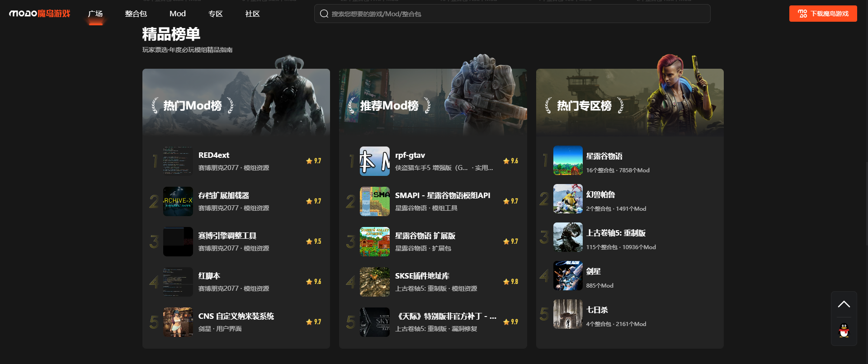868x364 pixels.
Task: Open SMAPI - 星露谷物语模组API entry
Action: coord(442,195)
